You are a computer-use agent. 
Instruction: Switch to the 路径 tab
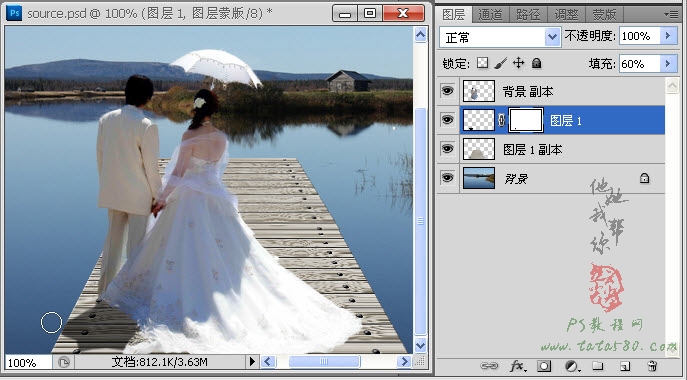[x=528, y=14]
